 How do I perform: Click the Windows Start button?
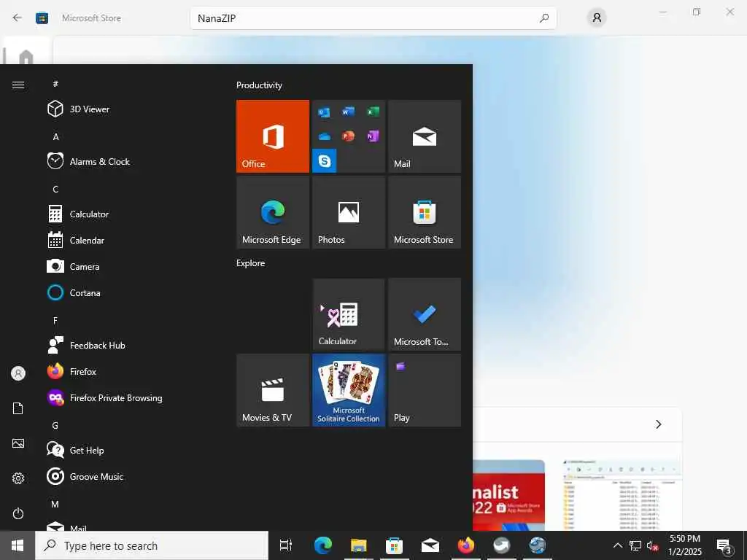tap(18, 545)
